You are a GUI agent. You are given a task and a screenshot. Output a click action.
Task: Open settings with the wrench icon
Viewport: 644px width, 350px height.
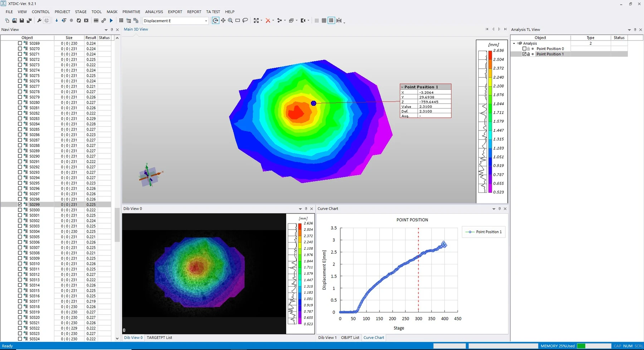click(39, 21)
